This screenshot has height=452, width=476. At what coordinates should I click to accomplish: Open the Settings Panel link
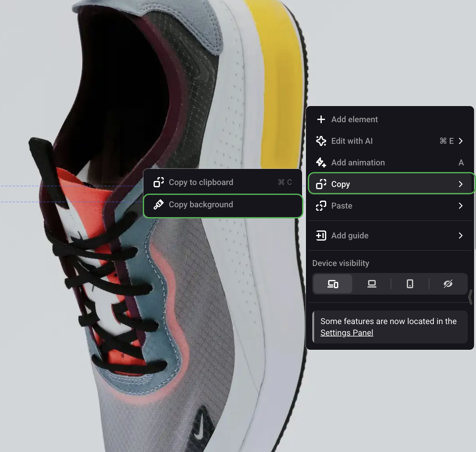tap(347, 333)
